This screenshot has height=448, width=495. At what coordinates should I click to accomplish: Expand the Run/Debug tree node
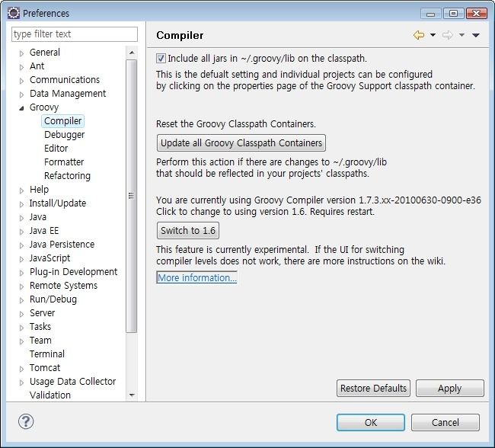click(21, 300)
